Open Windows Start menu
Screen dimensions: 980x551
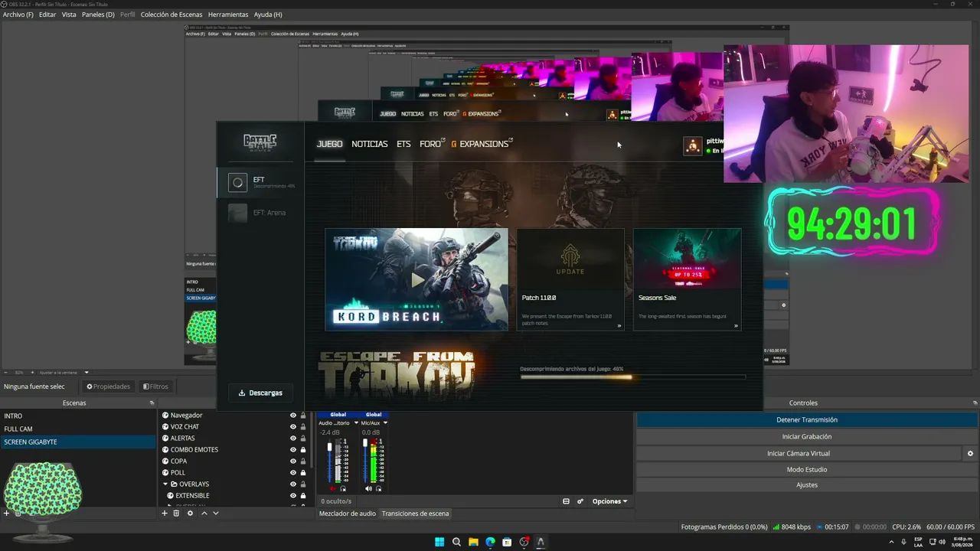tap(439, 542)
